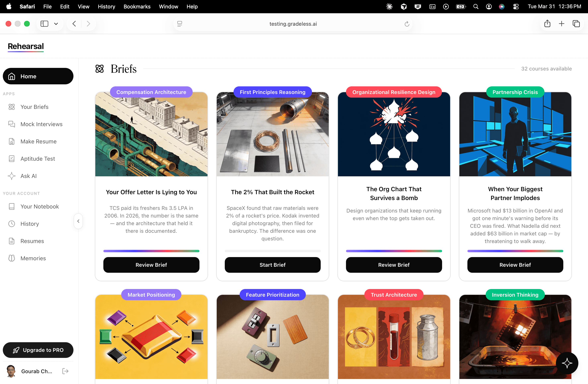Click Start Brief for The 2% Rocket
588x384 pixels.
point(273,265)
